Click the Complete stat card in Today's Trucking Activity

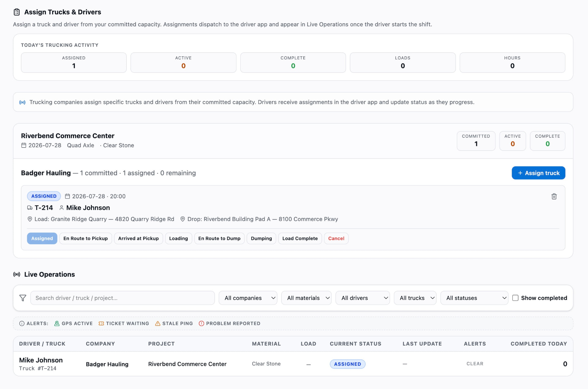point(293,63)
